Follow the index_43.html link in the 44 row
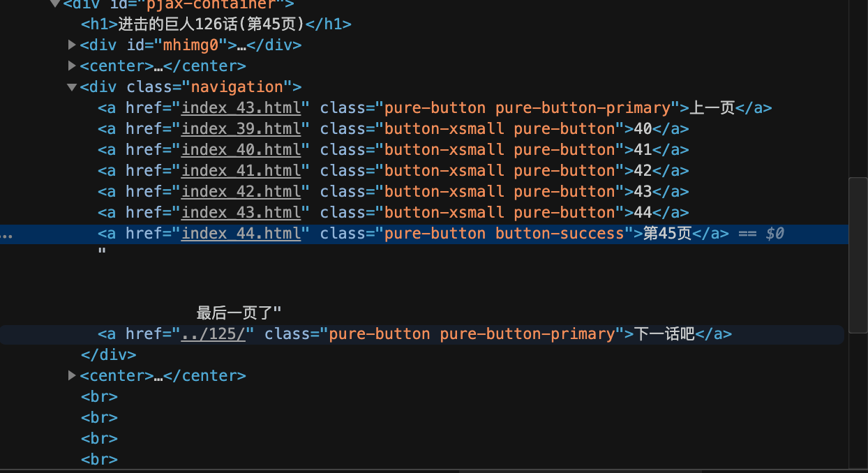The image size is (868, 473). [241, 213]
